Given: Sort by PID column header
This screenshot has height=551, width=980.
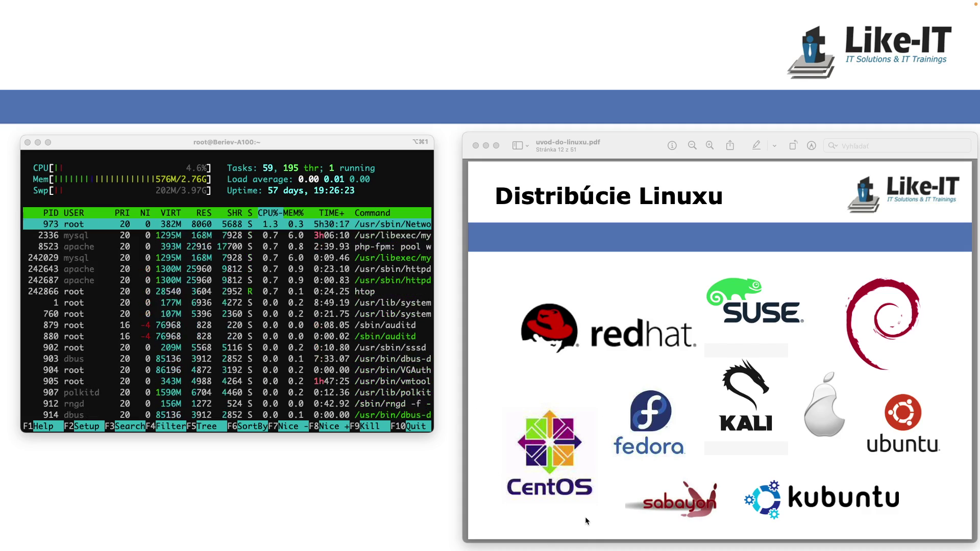Looking at the screenshot, I should [x=51, y=213].
